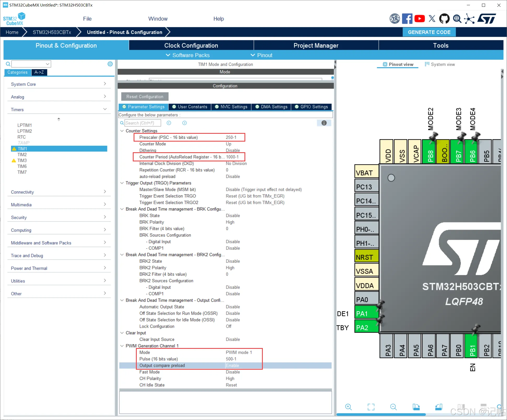Go to next parameter search result

184,123
